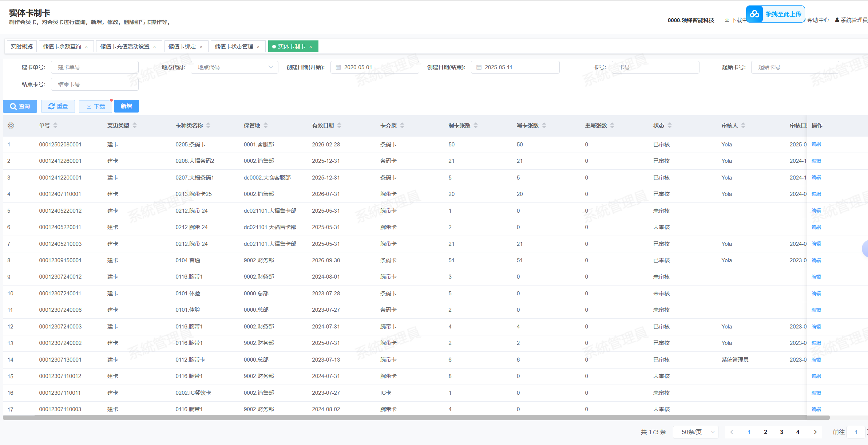Go to page 3 of results

[x=781, y=432]
